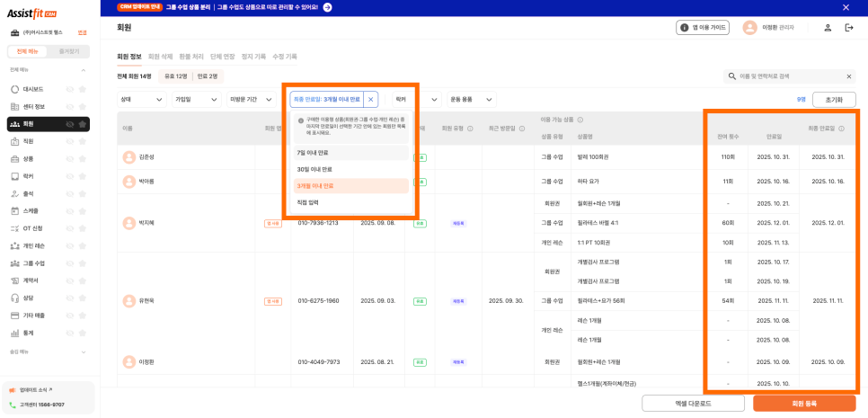
Task: Click the logout icon in top header
Action: pos(849,28)
